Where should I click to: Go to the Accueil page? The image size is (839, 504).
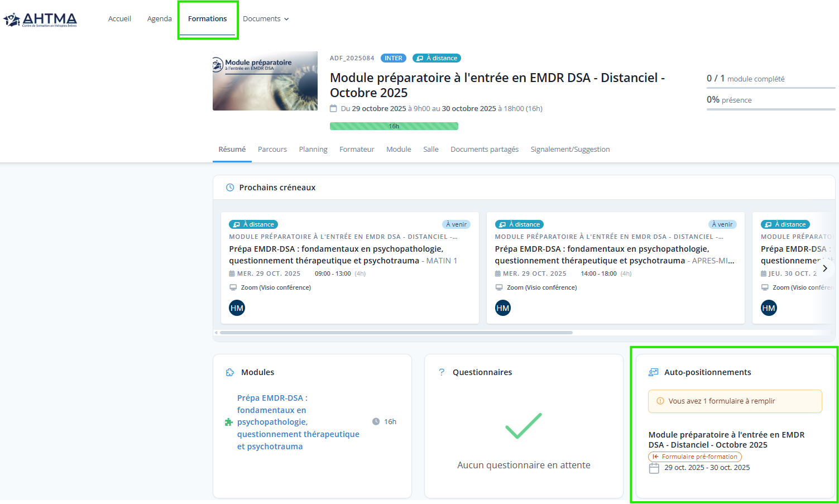pyautogui.click(x=119, y=19)
